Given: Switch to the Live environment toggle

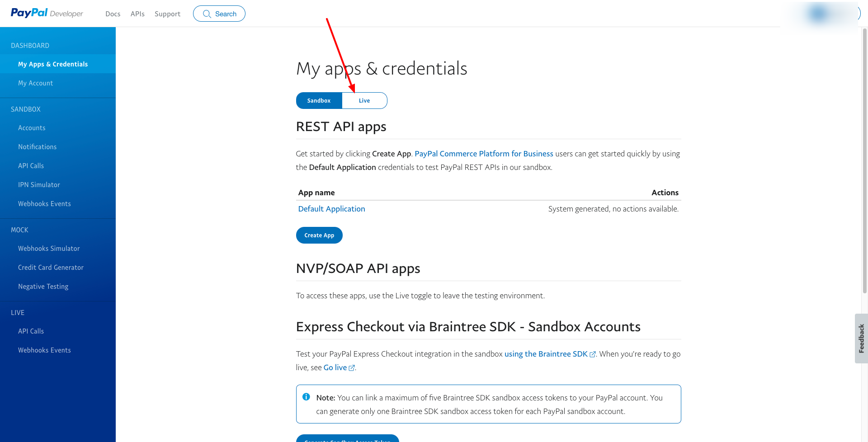Looking at the screenshot, I should [x=364, y=100].
